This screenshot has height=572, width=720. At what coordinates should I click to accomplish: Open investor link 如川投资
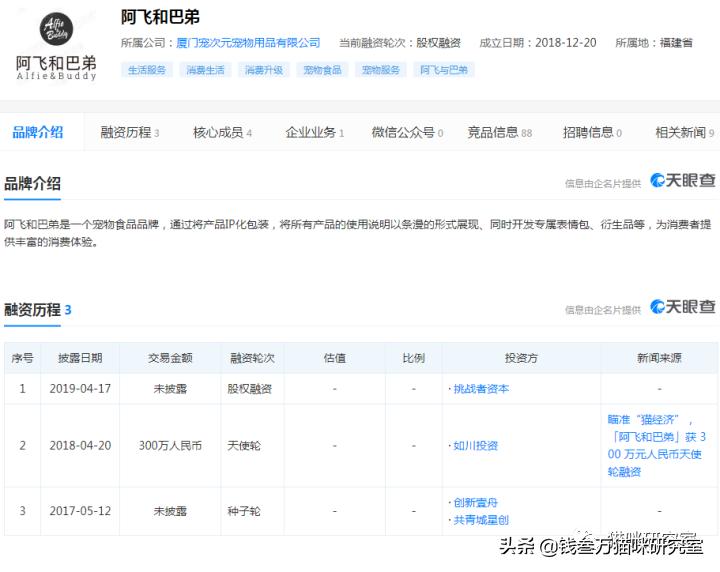476,445
